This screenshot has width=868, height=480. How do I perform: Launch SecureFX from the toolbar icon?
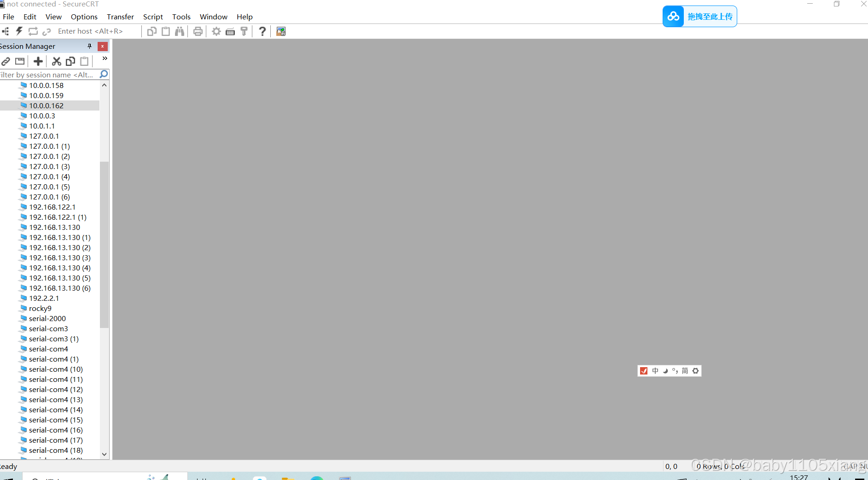click(281, 31)
